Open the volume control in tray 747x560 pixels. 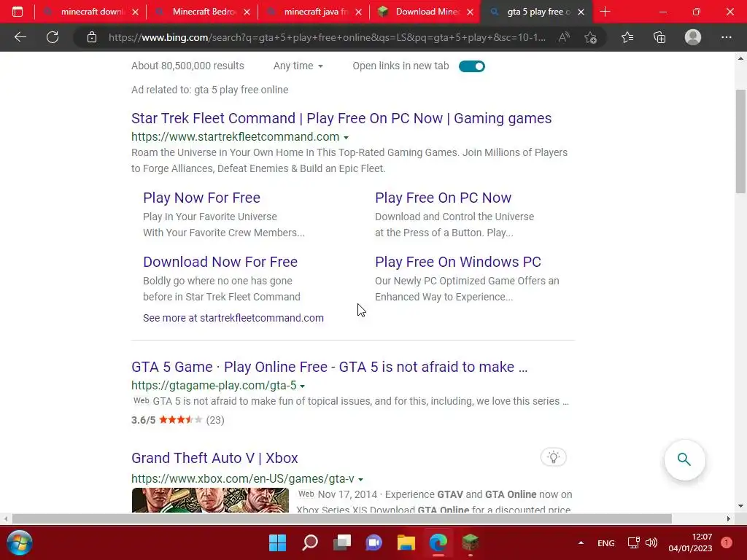651,542
